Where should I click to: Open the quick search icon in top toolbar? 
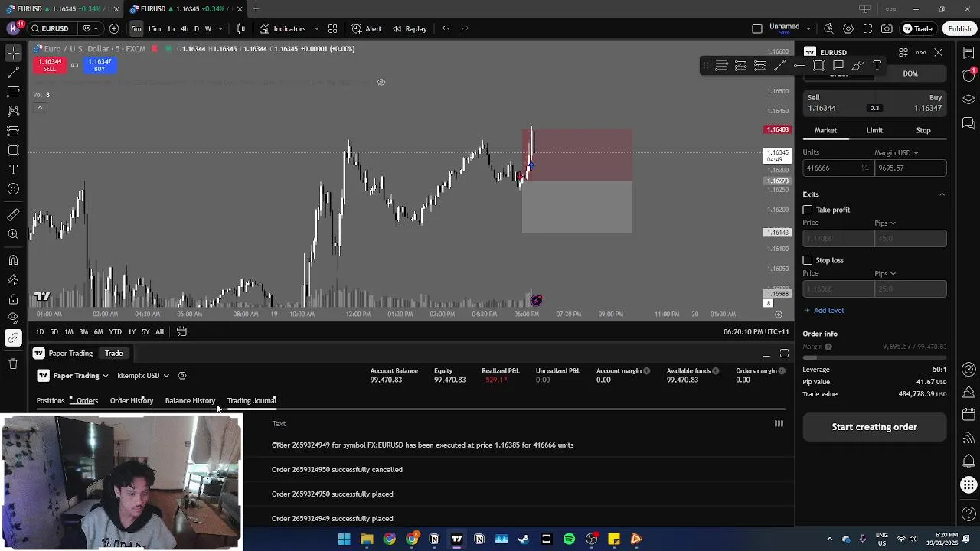coord(828,28)
